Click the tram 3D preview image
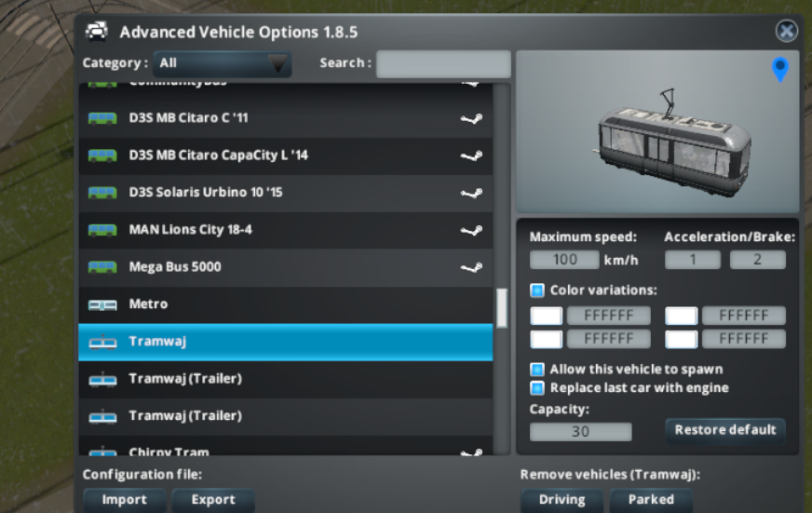The width and height of the screenshot is (812, 513). coord(657,131)
